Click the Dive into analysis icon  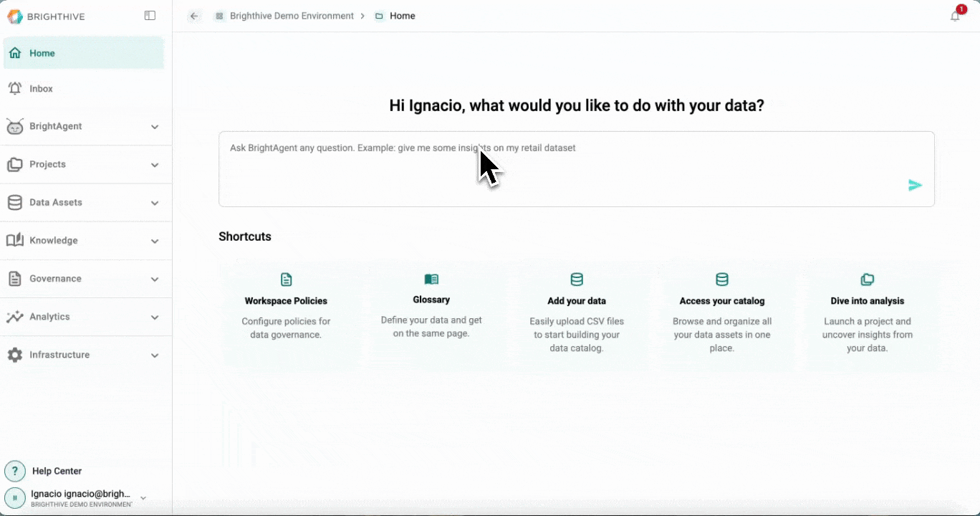[867, 279]
